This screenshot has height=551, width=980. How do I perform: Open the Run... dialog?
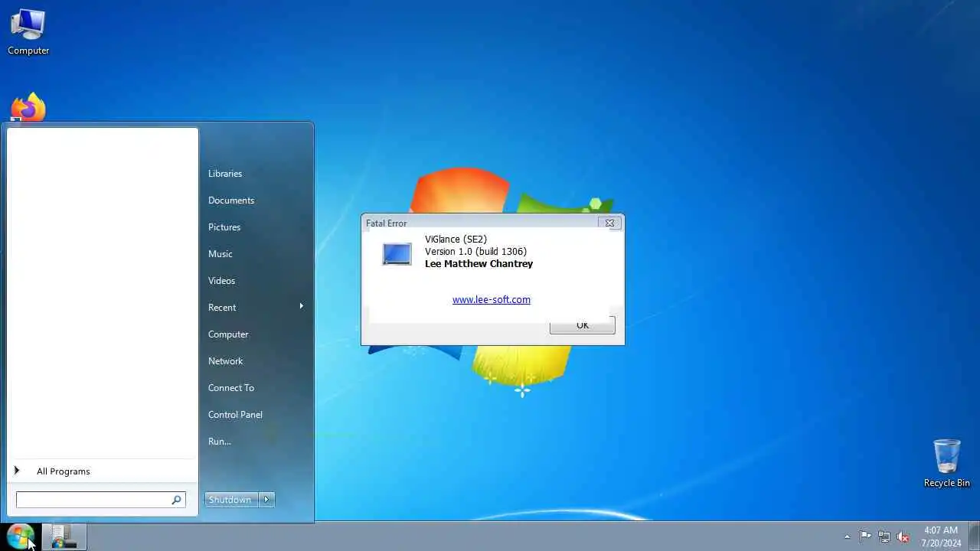[x=220, y=442]
